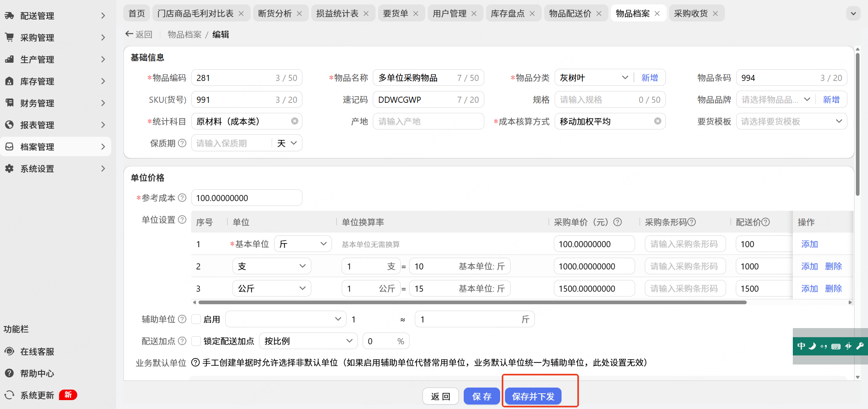Click the help icon beside 配送加点
The height and width of the screenshot is (409, 868).
tap(182, 341)
